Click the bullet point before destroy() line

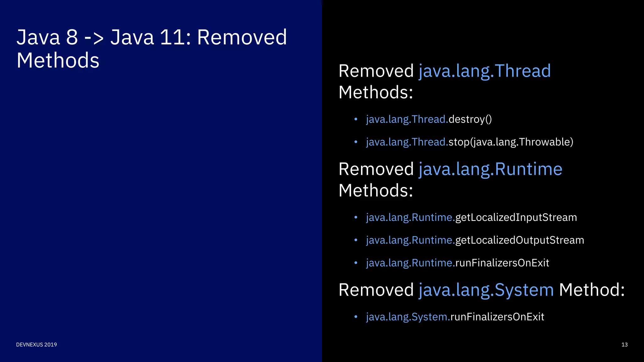(x=356, y=119)
